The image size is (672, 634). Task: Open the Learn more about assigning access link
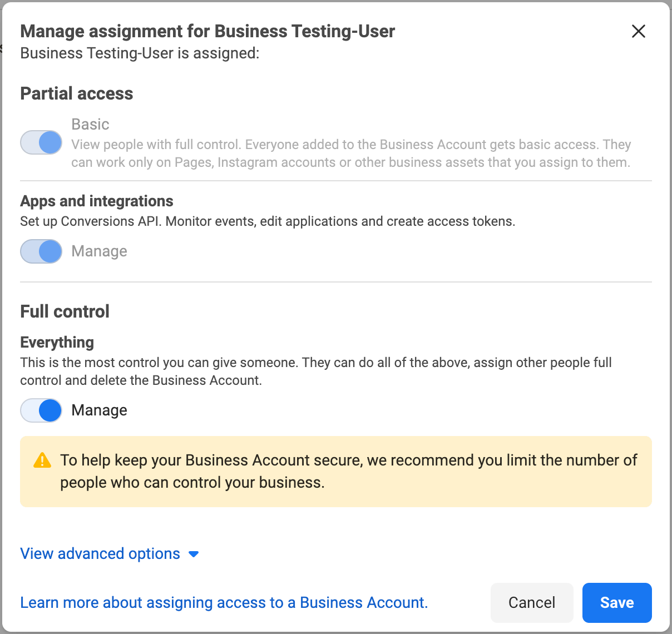tap(224, 603)
